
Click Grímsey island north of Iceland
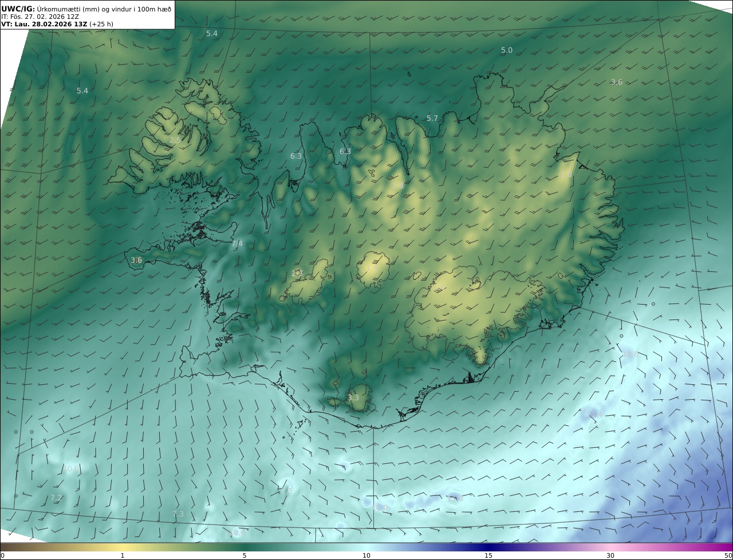click(409, 73)
